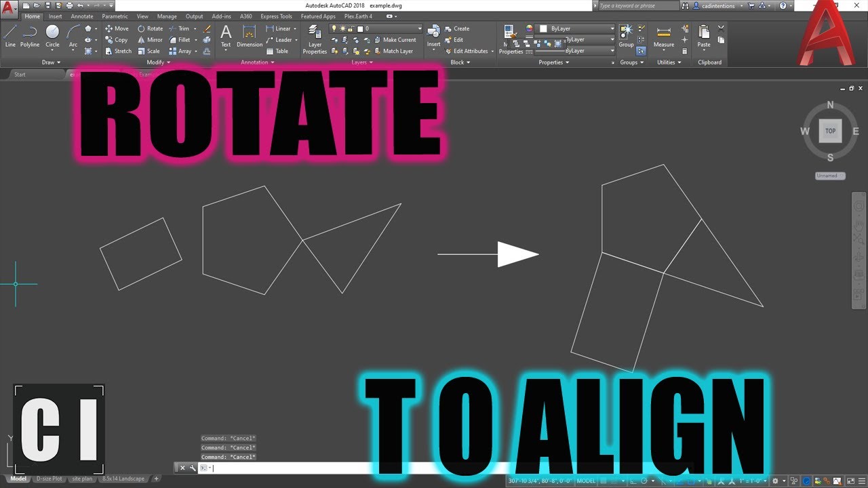
Task: Activate the Rotate command
Action: pyautogui.click(x=150, y=28)
